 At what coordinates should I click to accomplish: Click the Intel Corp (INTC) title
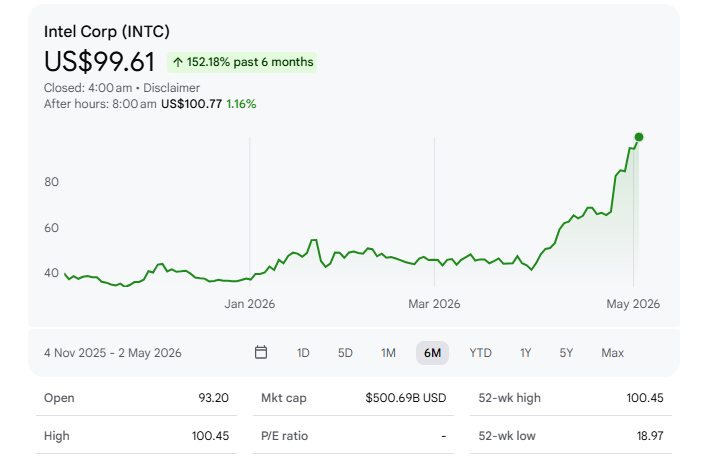tap(107, 32)
